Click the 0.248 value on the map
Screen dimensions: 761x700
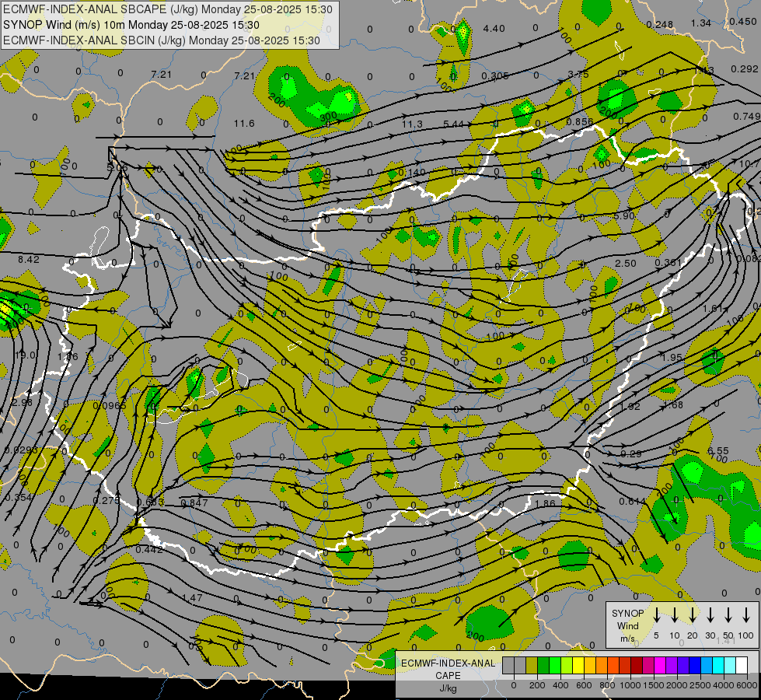pyautogui.click(x=660, y=24)
